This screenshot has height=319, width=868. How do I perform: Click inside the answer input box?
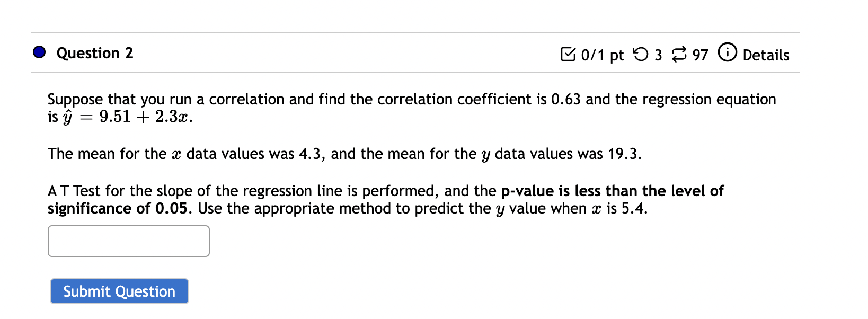128,241
